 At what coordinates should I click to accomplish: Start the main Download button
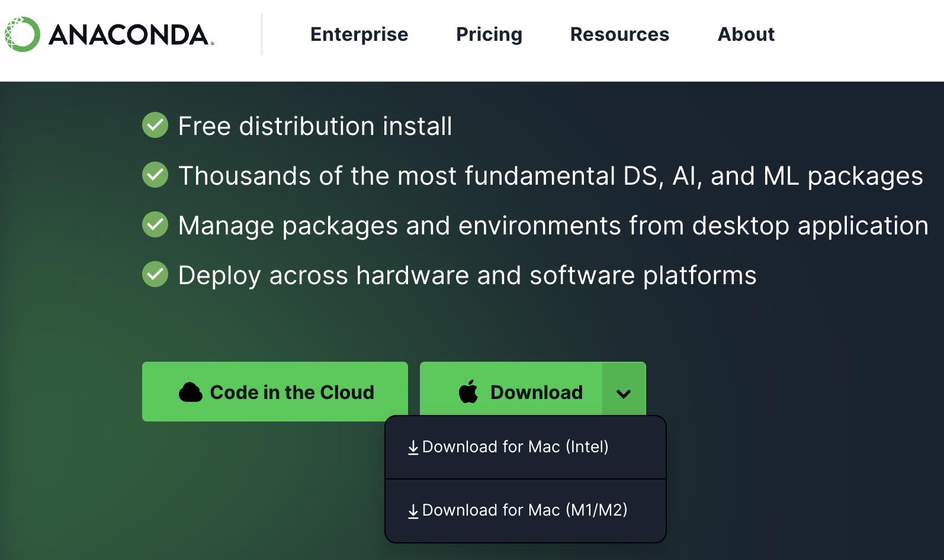(511, 392)
